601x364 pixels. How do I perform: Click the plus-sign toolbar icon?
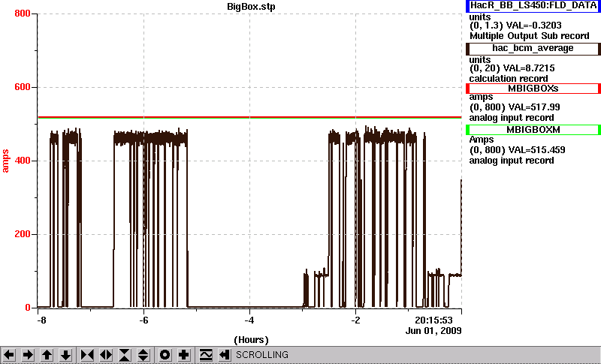(x=183, y=355)
